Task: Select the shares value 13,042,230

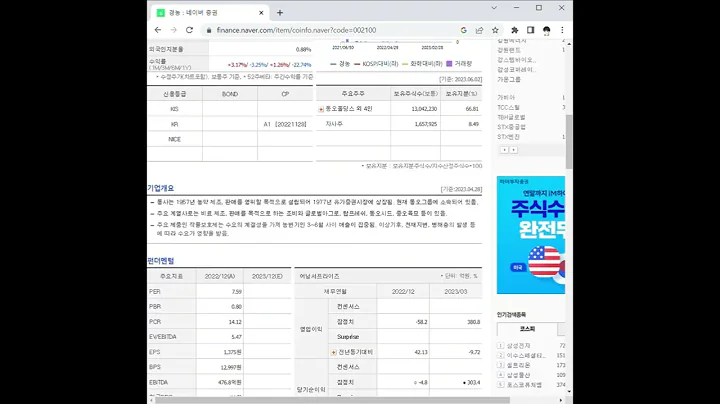Action: pos(424,109)
